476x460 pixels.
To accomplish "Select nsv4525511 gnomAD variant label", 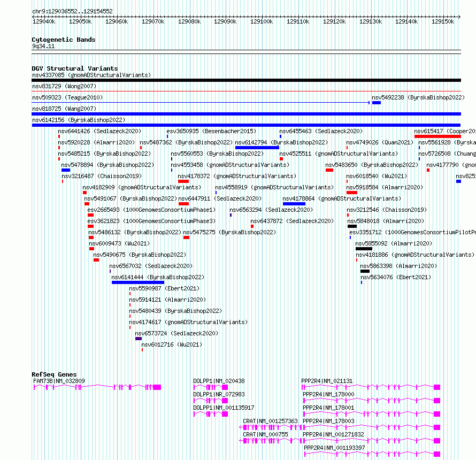I will [339, 154].
